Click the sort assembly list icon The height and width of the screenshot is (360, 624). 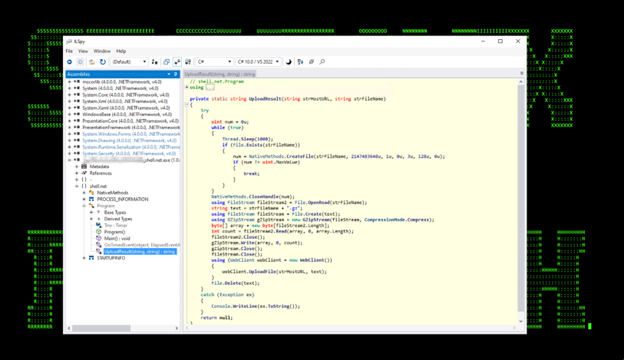pyautogui.click(x=300, y=62)
